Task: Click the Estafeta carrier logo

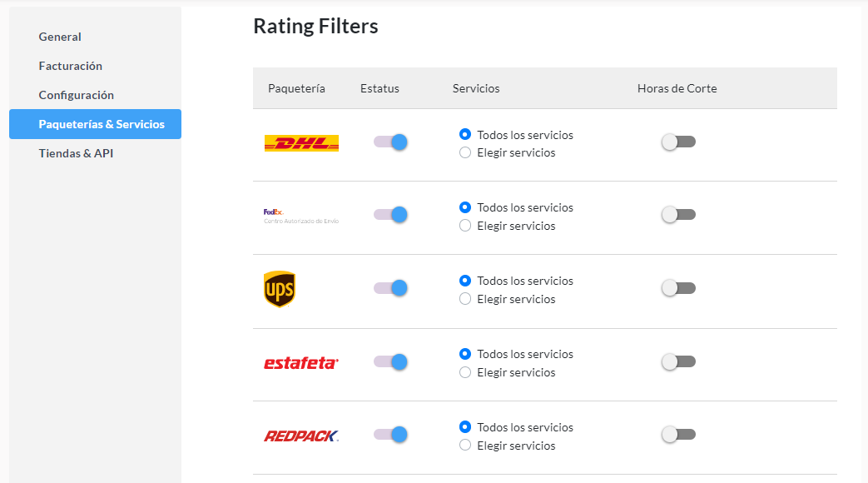Action: pyautogui.click(x=301, y=363)
